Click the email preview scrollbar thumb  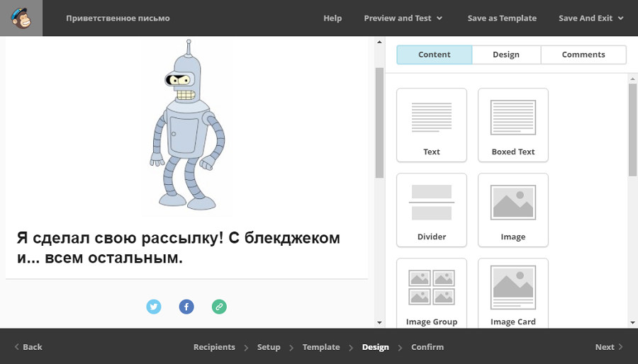coord(379,123)
